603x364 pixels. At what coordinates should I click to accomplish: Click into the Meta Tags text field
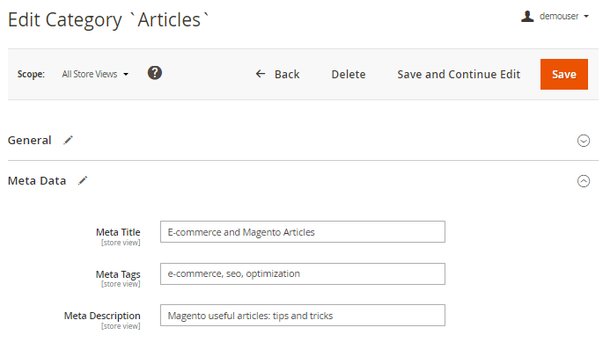303,273
